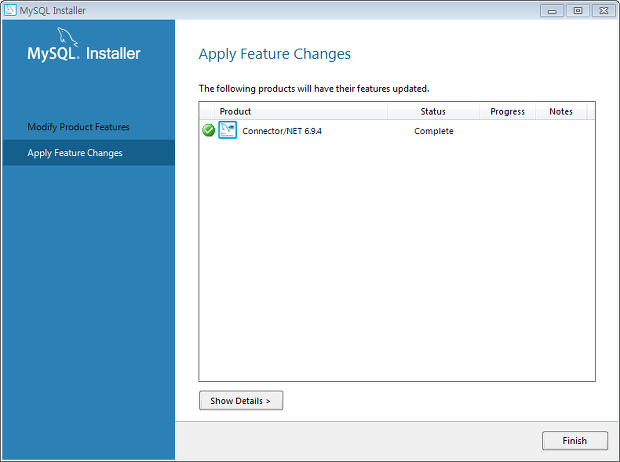Minimize the MySQL Installer window
The image size is (620, 462).
(552, 11)
